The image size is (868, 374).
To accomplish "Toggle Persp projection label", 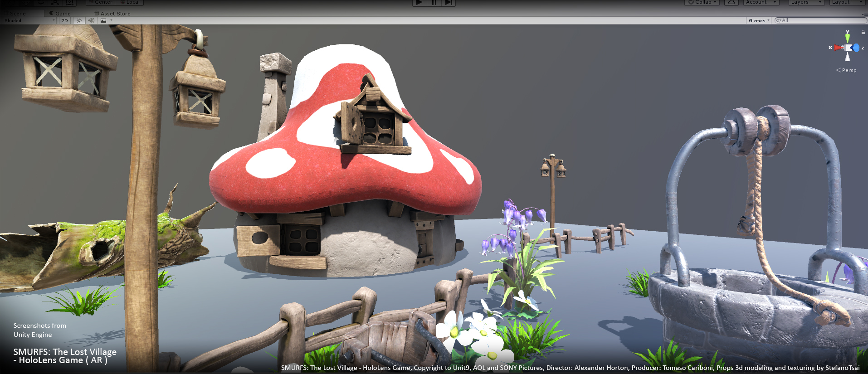I will click(x=846, y=70).
